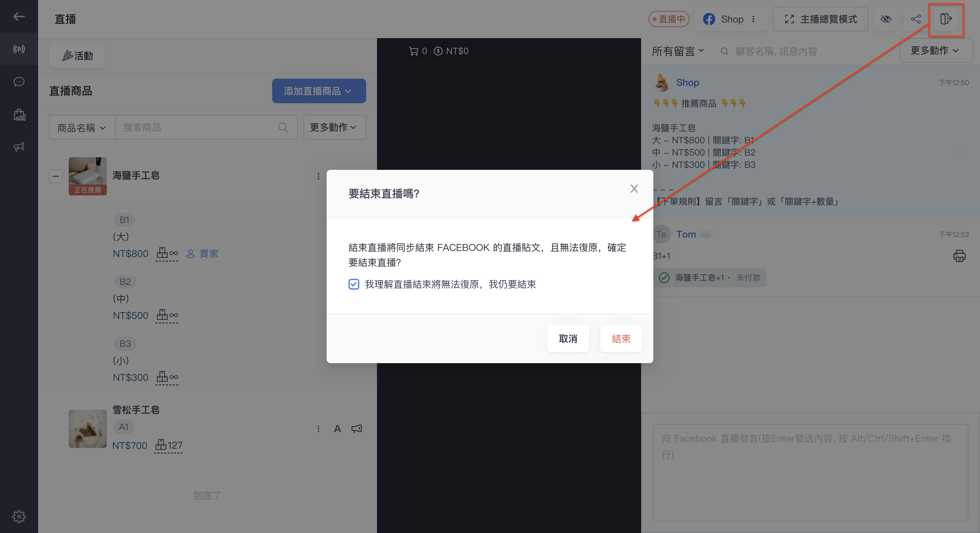This screenshot has width=980, height=533.
Task: Click megaphone recommend icon for 雪松手工皂
Action: [x=357, y=429]
